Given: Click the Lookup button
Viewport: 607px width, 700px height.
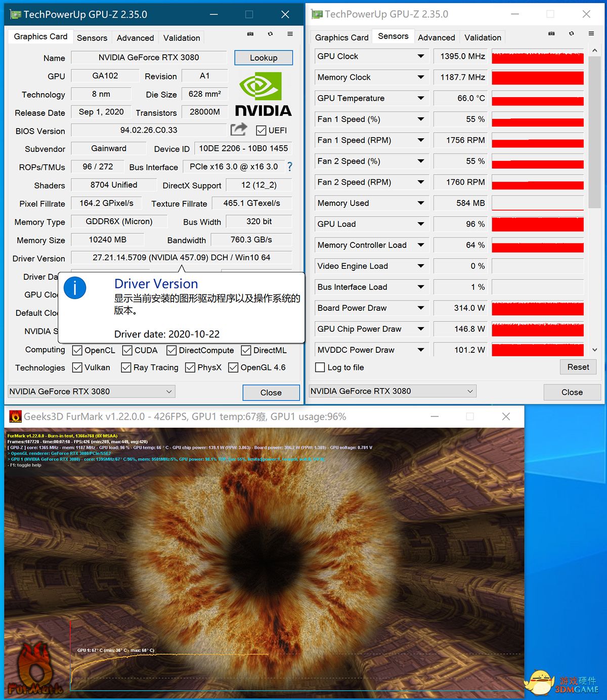Looking at the screenshot, I should click(x=264, y=58).
